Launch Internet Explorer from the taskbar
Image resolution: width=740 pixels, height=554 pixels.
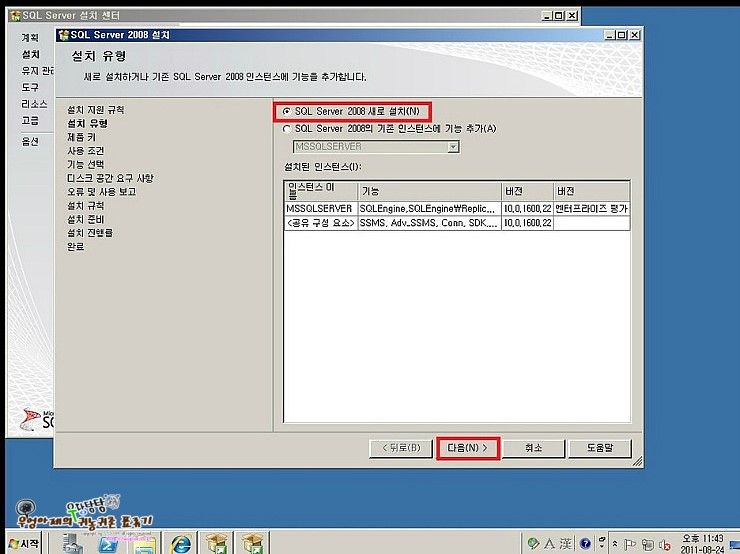click(181, 544)
